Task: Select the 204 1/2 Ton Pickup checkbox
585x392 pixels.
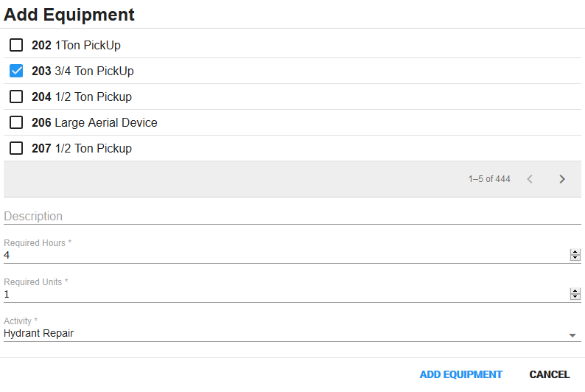Action: click(16, 97)
